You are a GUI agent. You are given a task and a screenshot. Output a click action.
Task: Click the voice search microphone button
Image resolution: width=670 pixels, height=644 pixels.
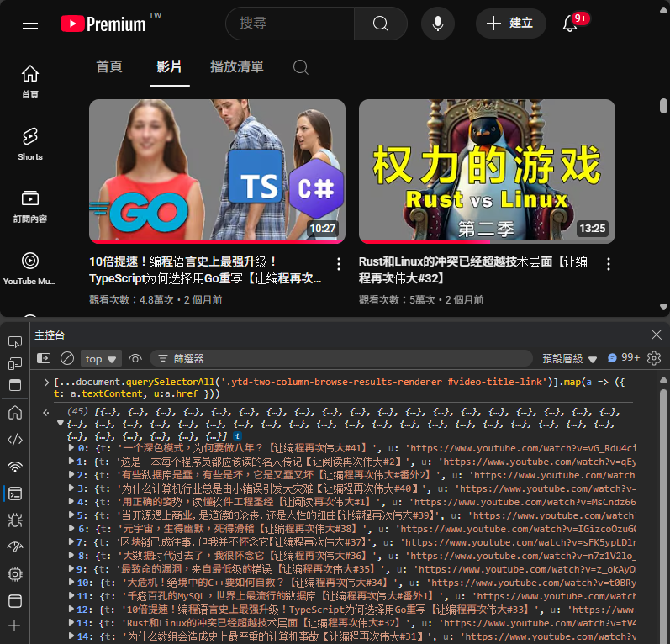pos(437,24)
